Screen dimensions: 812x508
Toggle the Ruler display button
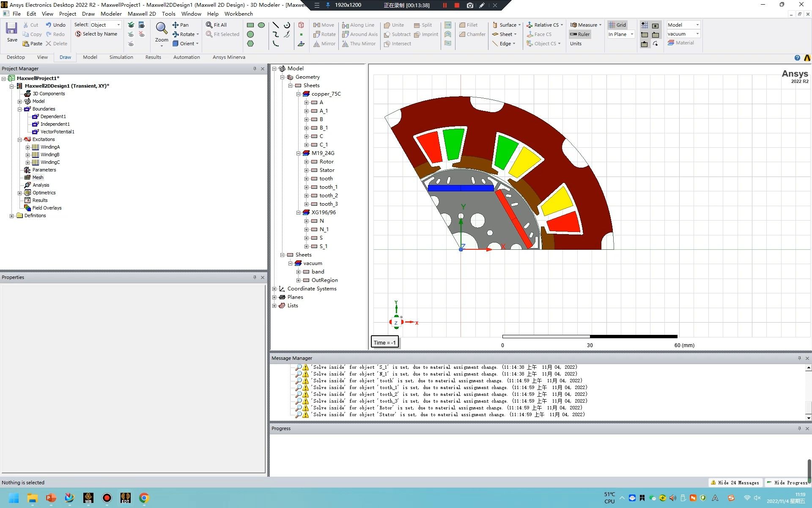pyautogui.click(x=580, y=34)
